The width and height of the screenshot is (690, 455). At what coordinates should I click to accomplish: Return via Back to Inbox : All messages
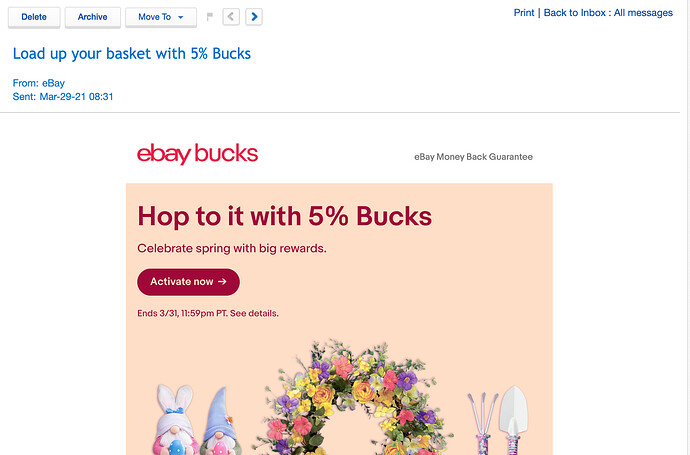tap(608, 13)
